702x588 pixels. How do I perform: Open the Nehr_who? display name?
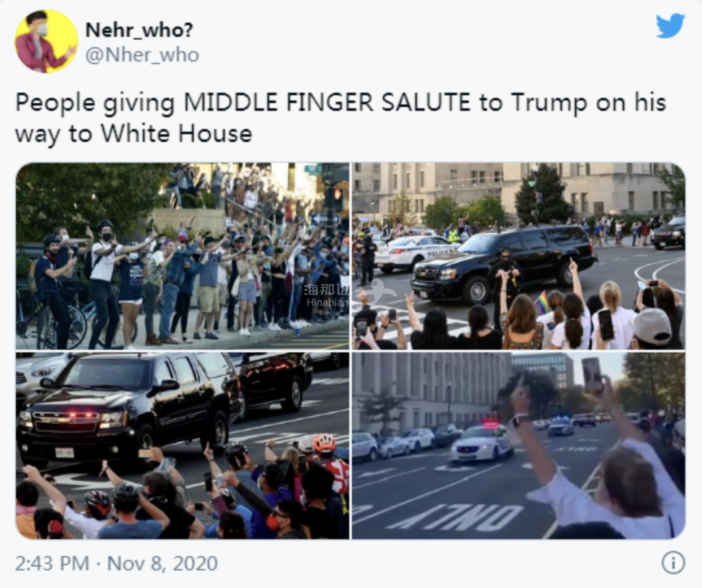[x=139, y=30]
